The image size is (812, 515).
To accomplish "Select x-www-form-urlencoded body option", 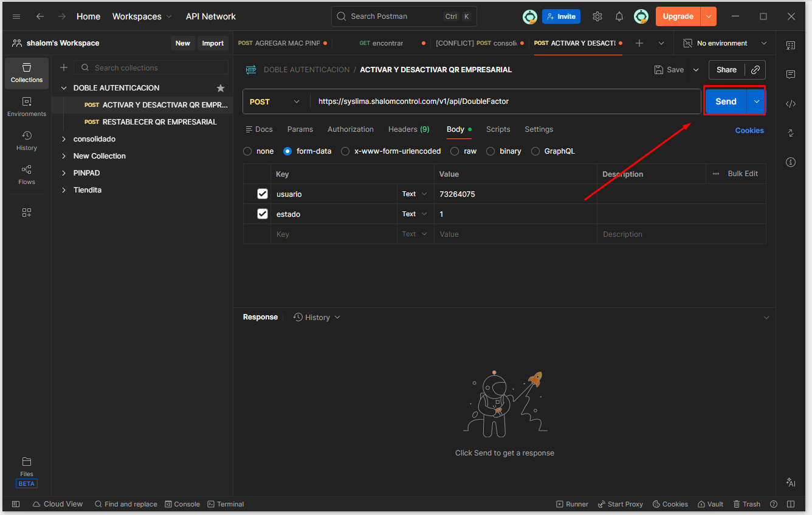I will click(x=345, y=151).
